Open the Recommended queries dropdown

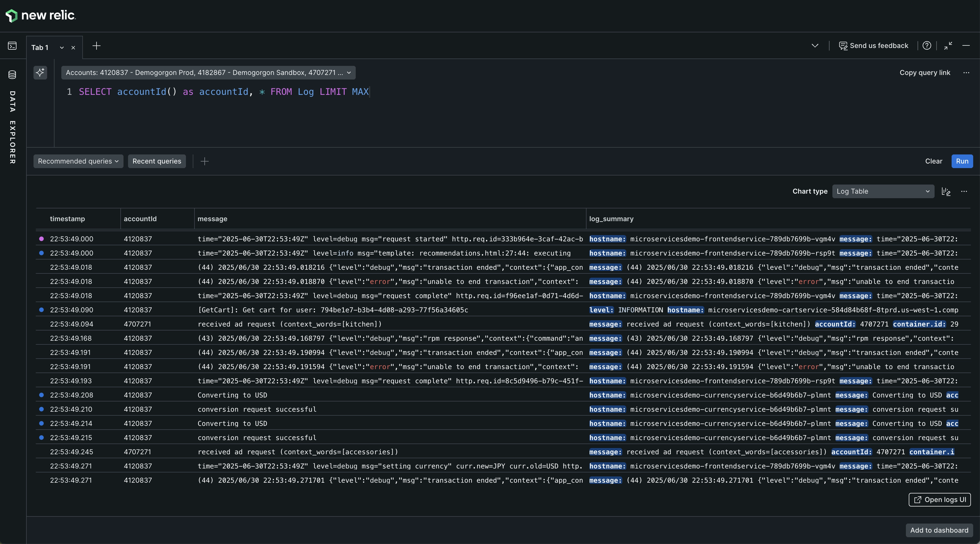click(78, 161)
